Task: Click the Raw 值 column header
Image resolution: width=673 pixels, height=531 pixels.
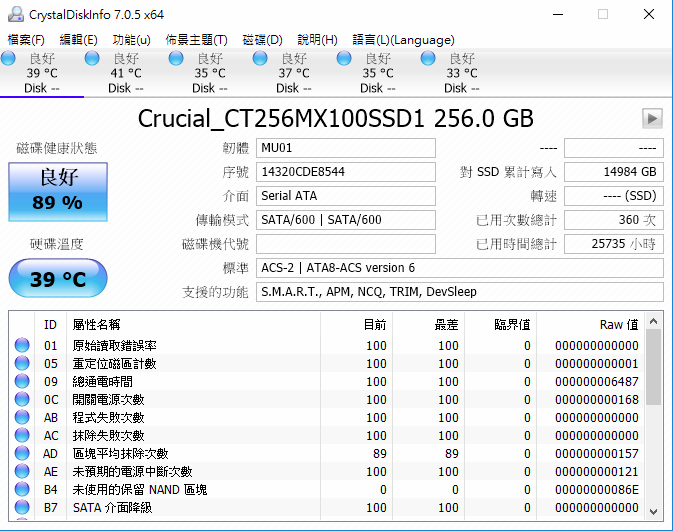Action: pyautogui.click(x=590, y=325)
